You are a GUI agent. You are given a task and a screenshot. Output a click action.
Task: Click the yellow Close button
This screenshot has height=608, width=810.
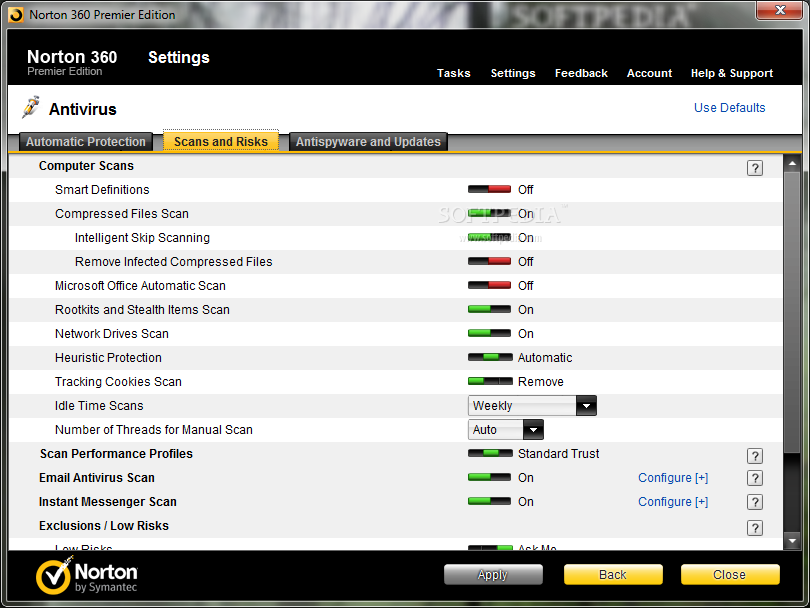pos(729,574)
